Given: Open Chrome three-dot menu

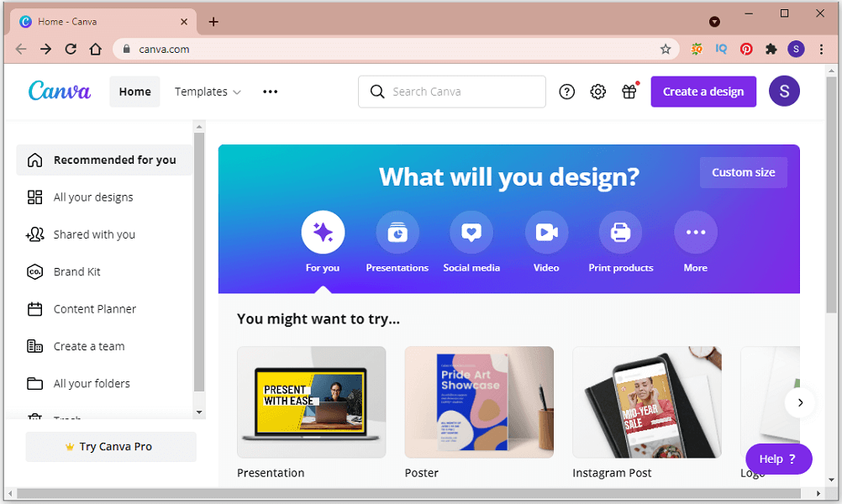Looking at the screenshot, I should [x=821, y=50].
